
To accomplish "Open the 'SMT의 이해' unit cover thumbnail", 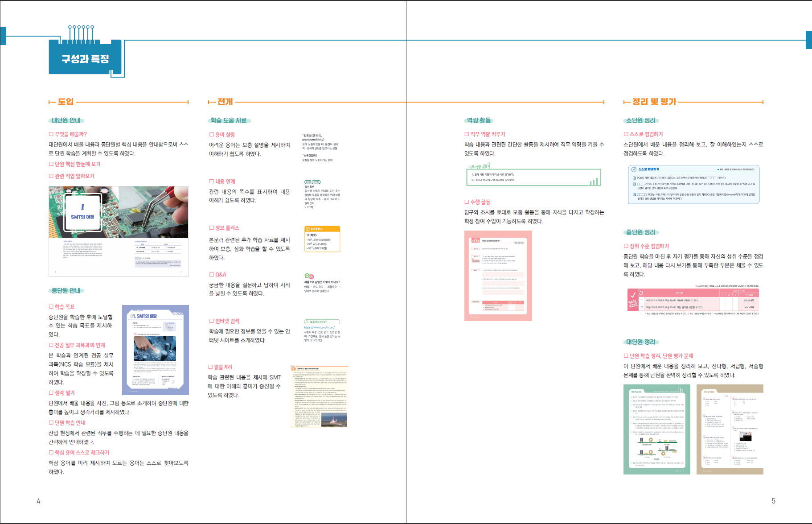I will 119,231.
